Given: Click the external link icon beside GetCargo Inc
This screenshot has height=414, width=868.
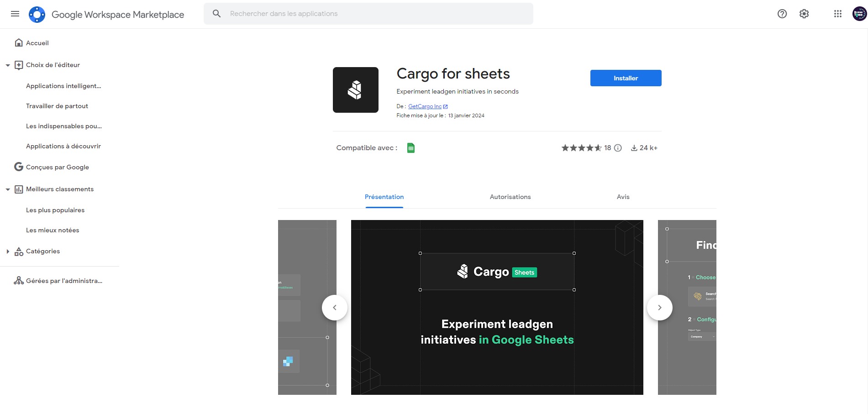Looking at the screenshot, I should 446,106.
